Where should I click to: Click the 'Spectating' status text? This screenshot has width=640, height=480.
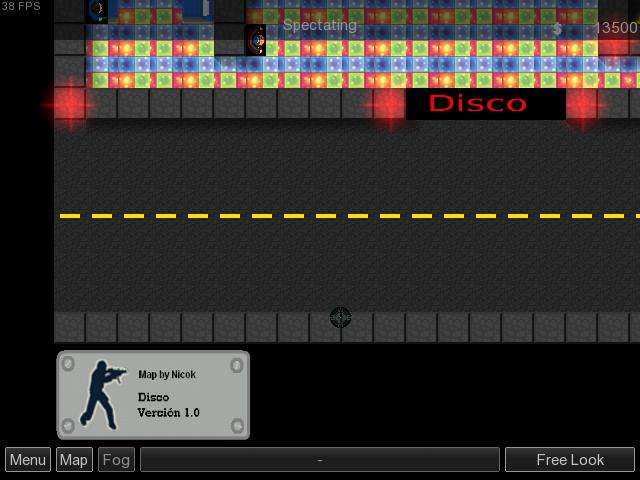coord(320,25)
